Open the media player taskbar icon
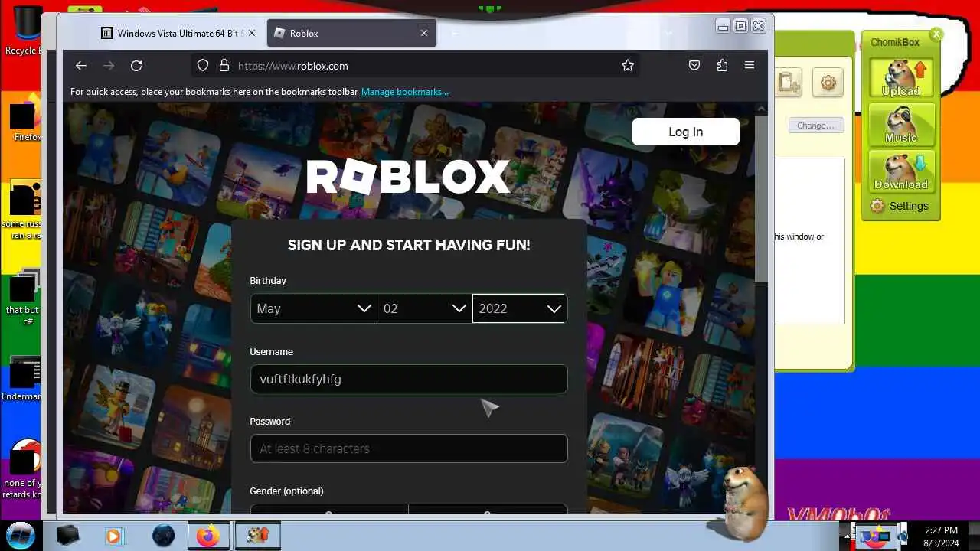Screen dimensions: 980x551 114,536
